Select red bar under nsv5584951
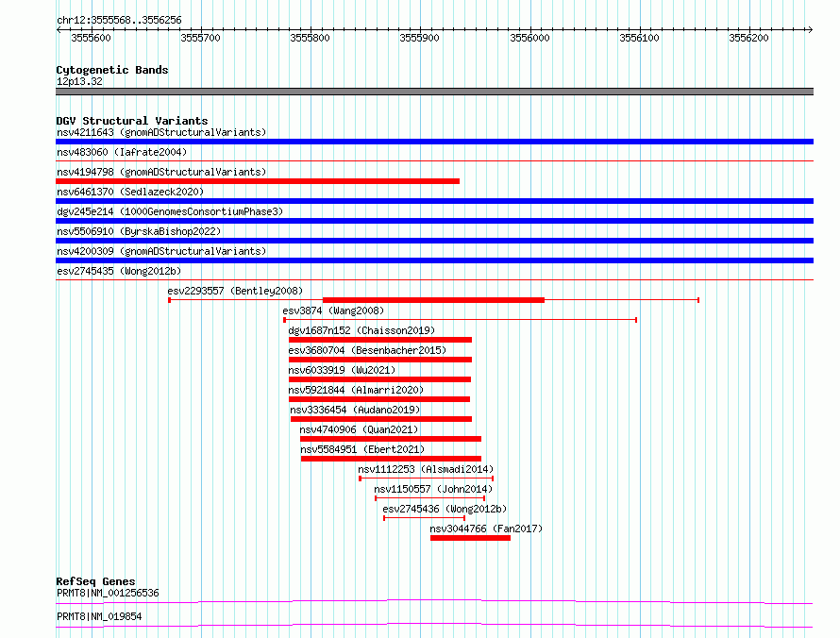Image resolution: width=840 pixels, height=638 pixels. tap(391, 459)
